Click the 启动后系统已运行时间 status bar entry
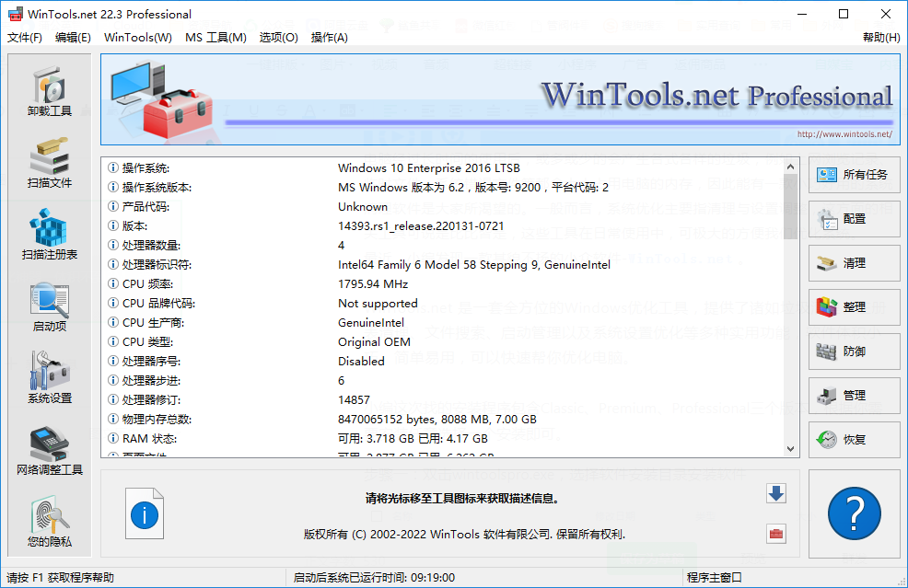 pos(374,578)
